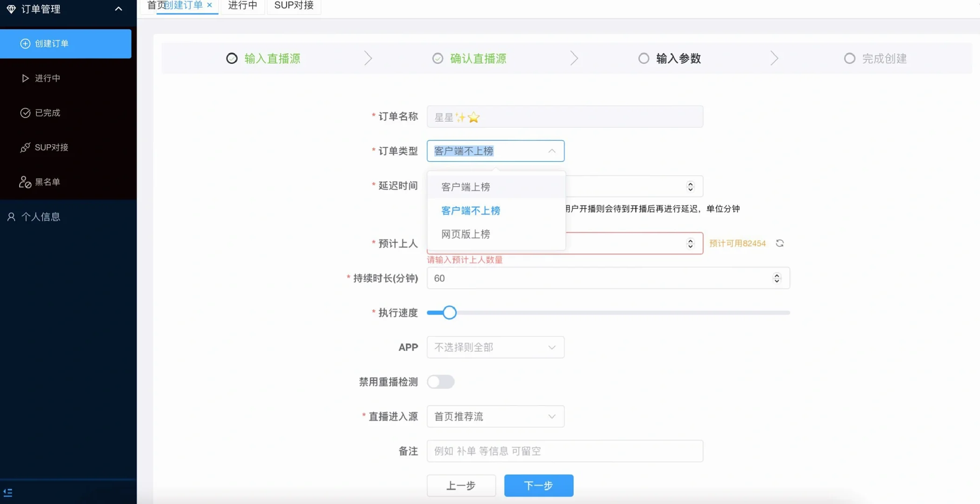
Task: Open the APP selection dropdown
Action: [495, 347]
